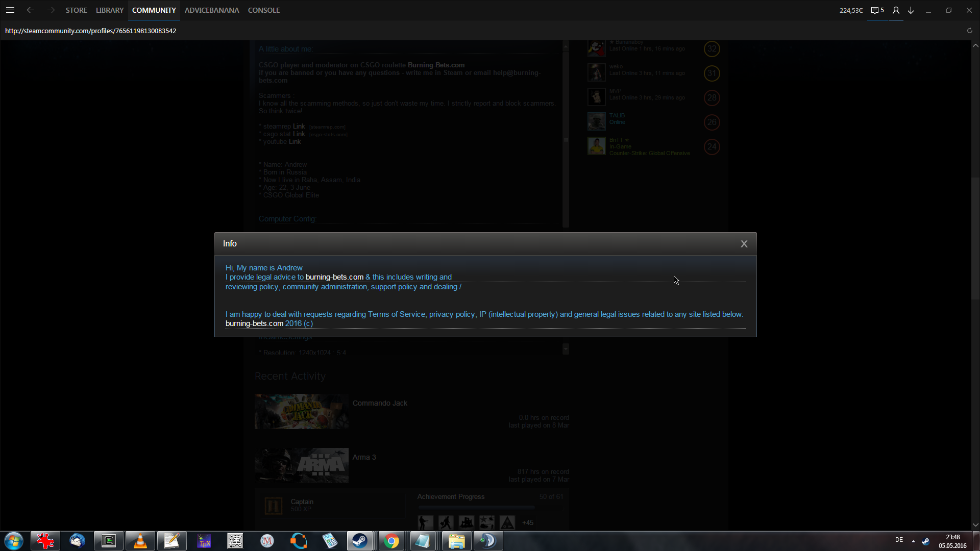Image resolution: width=980 pixels, height=551 pixels.
Task: Launch Google Chrome from the taskbar
Action: pos(391,541)
